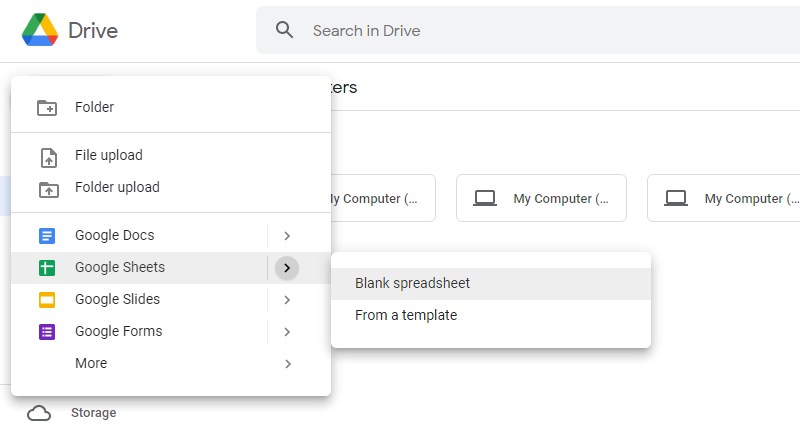This screenshot has width=800, height=436.
Task: Expand the Google Slides submenu arrow
Action: click(287, 300)
